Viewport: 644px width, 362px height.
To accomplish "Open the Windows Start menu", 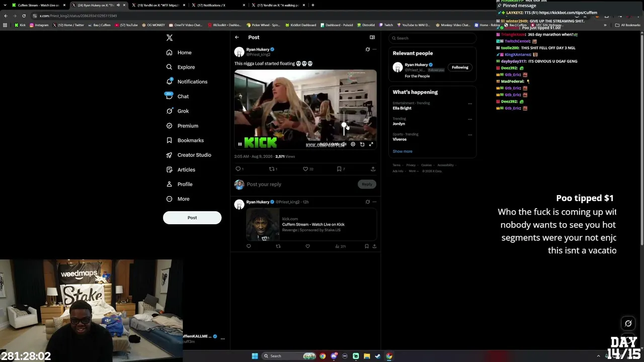I will pyautogui.click(x=255, y=356).
